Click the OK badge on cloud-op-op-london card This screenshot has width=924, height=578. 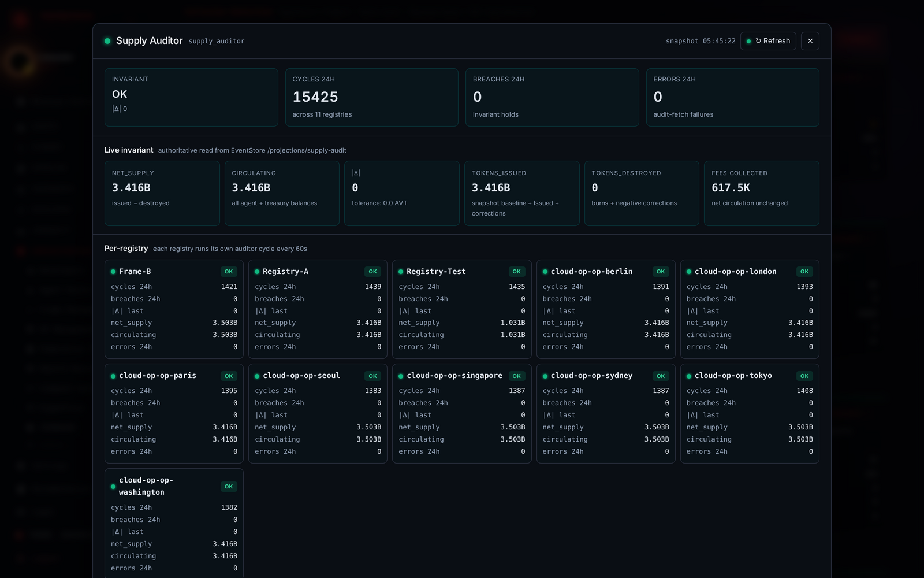[x=804, y=272]
